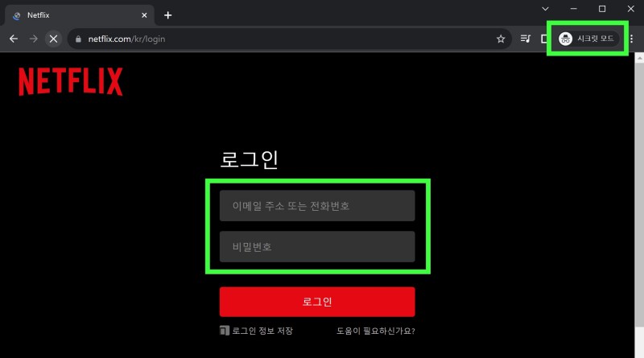Close the browser window
This screenshot has width=644, height=358.
[x=631, y=9]
